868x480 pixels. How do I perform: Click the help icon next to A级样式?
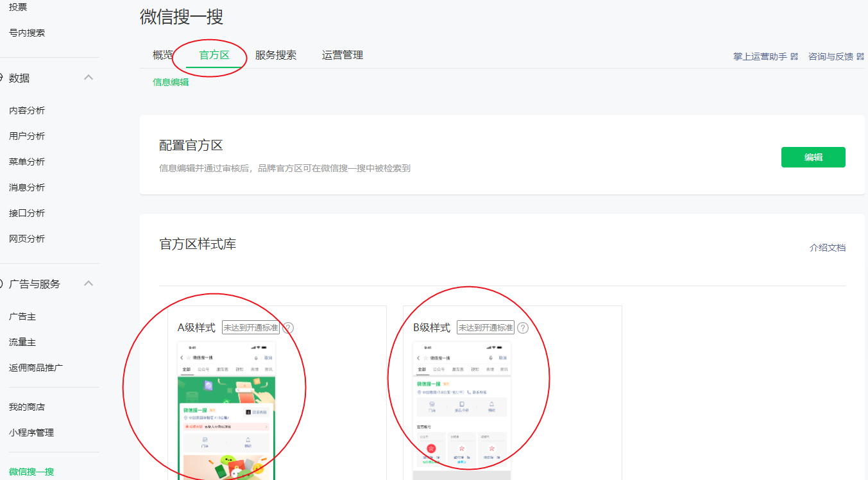tap(288, 328)
